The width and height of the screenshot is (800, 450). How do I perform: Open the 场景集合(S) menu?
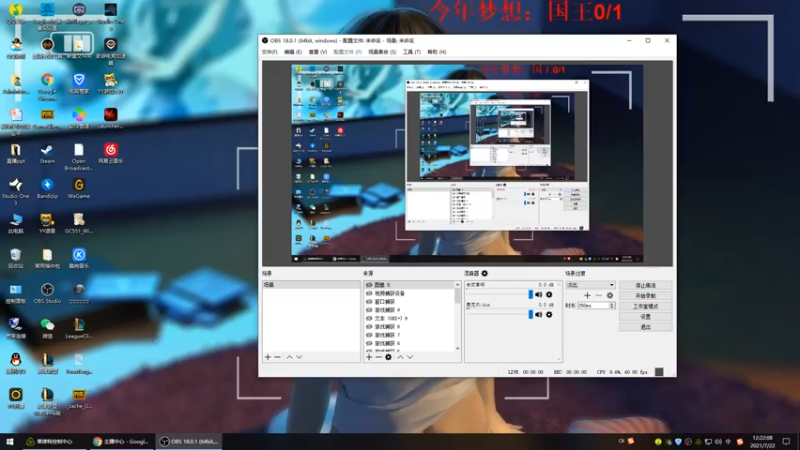tap(382, 52)
